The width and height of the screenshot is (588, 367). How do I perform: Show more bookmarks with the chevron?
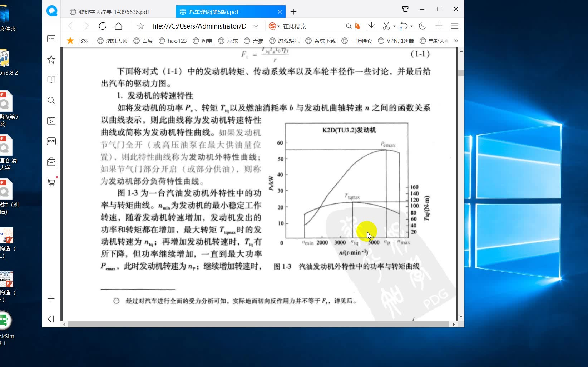coord(456,41)
